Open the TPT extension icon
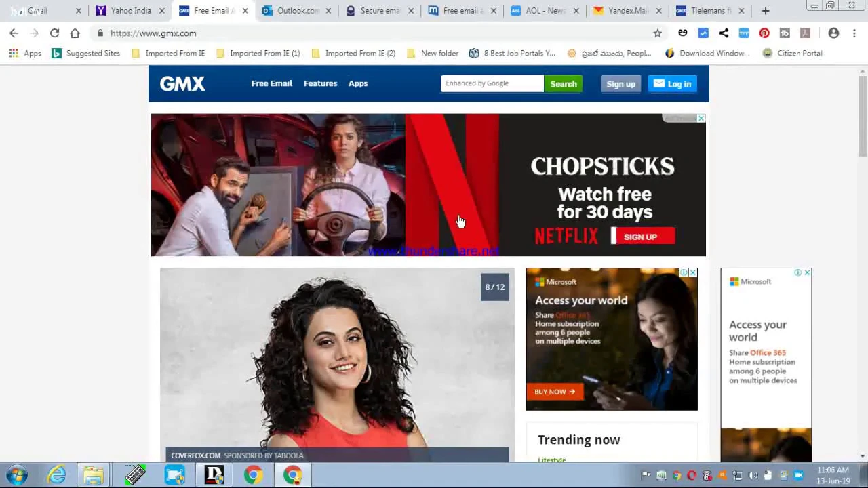 pyautogui.click(x=744, y=33)
